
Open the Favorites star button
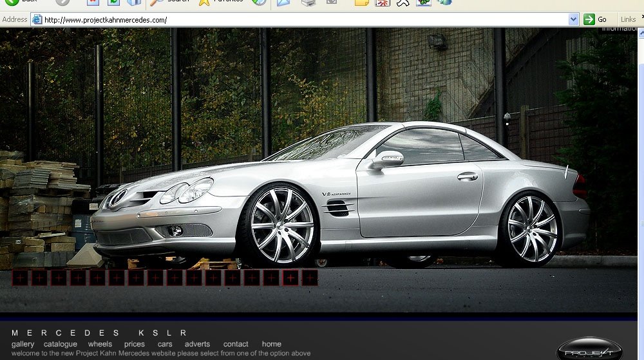220,1
